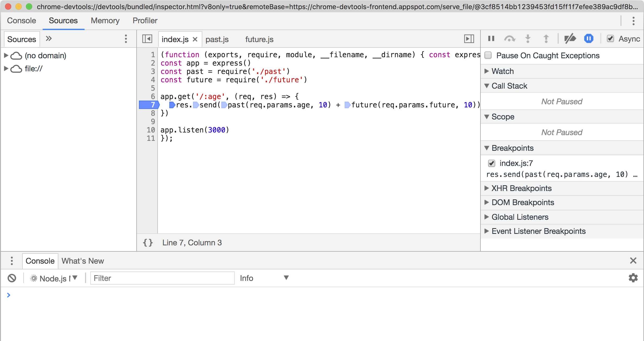
Task: Enable Pause On Caught Exceptions
Action: click(x=488, y=55)
